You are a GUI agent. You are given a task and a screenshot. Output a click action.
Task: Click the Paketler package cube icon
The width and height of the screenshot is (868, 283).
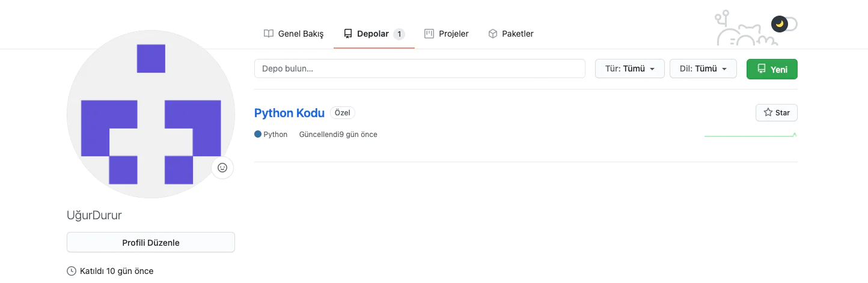coord(493,34)
